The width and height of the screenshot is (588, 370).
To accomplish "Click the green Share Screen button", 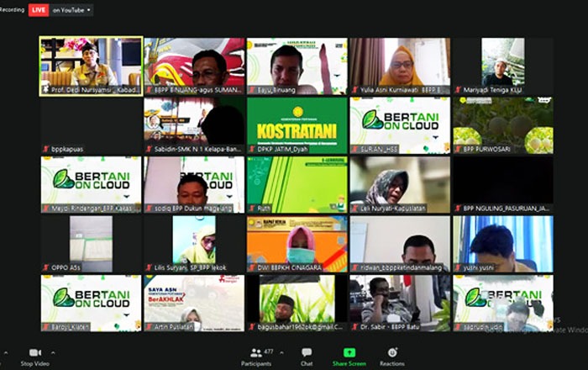I will [x=349, y=352].
